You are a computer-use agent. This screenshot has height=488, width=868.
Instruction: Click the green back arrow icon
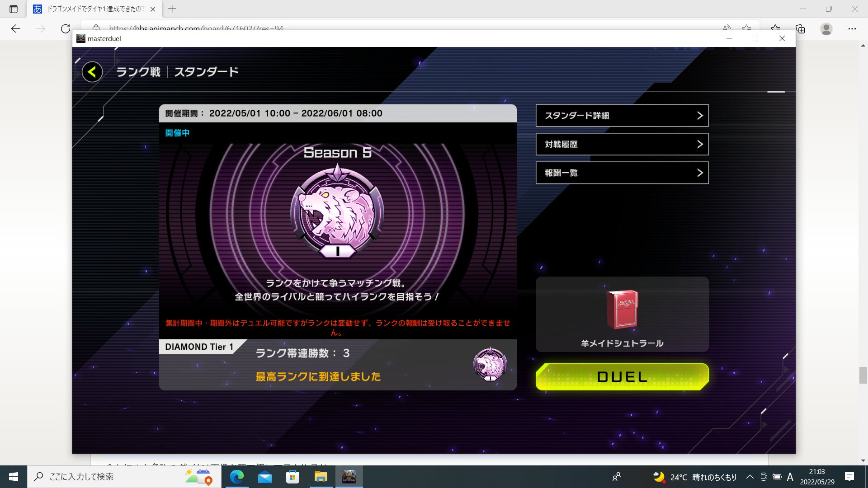(92, 72)
